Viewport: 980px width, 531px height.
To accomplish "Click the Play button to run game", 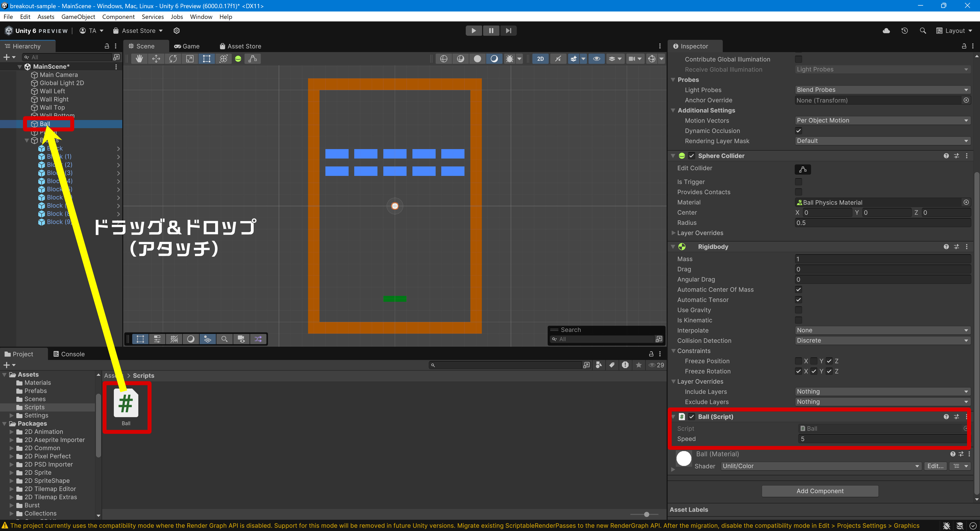I will (x=473, y=30).
